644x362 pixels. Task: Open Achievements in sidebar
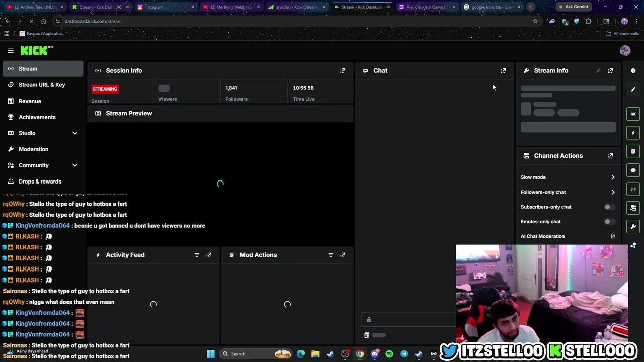pos(43,117)
